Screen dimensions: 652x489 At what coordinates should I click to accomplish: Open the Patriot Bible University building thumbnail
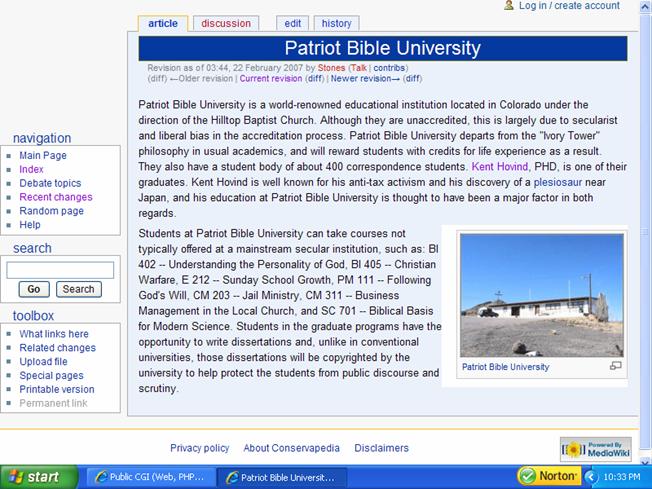542,295
